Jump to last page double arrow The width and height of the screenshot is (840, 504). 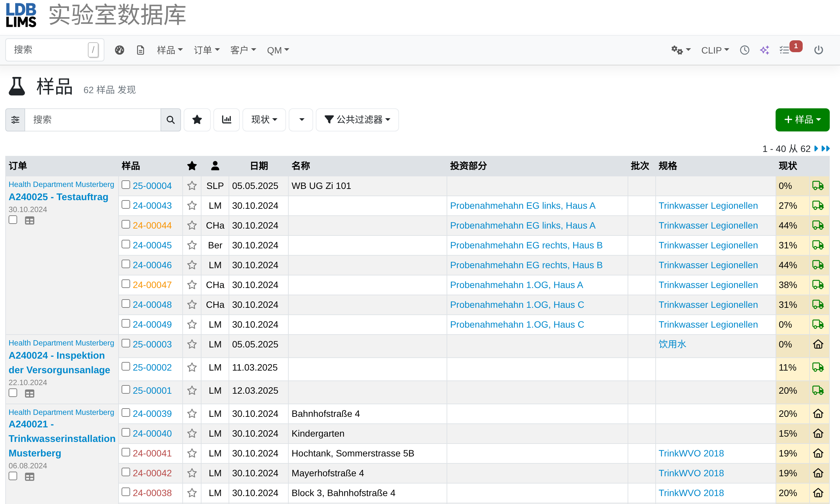tap(825, 148)
